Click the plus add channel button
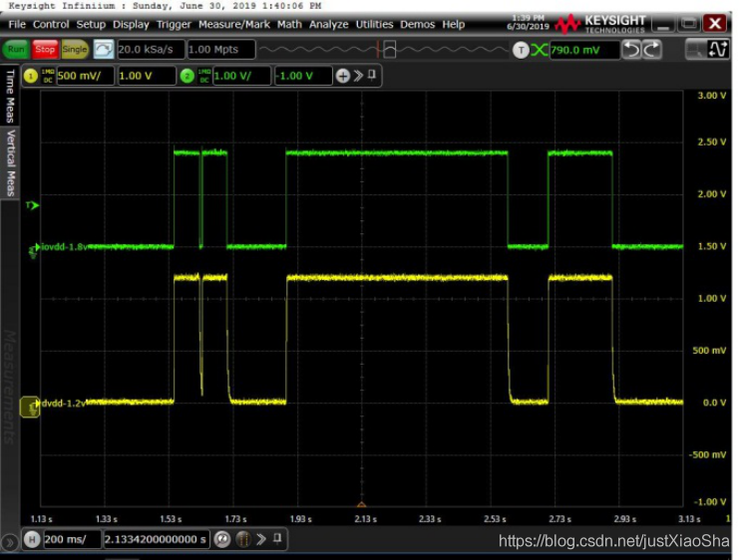Viewport: 740px width, 560px height. (x=343, y=76)
